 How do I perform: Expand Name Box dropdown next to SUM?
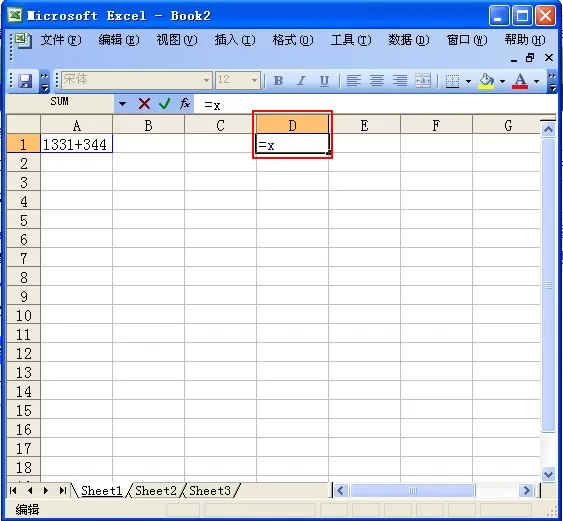122,104
